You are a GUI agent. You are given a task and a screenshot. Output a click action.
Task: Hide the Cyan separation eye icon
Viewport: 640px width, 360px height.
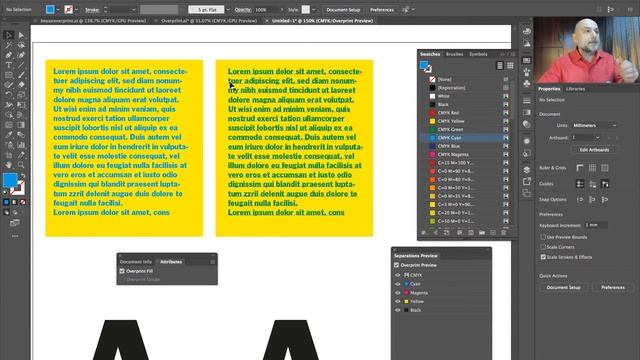398,284
